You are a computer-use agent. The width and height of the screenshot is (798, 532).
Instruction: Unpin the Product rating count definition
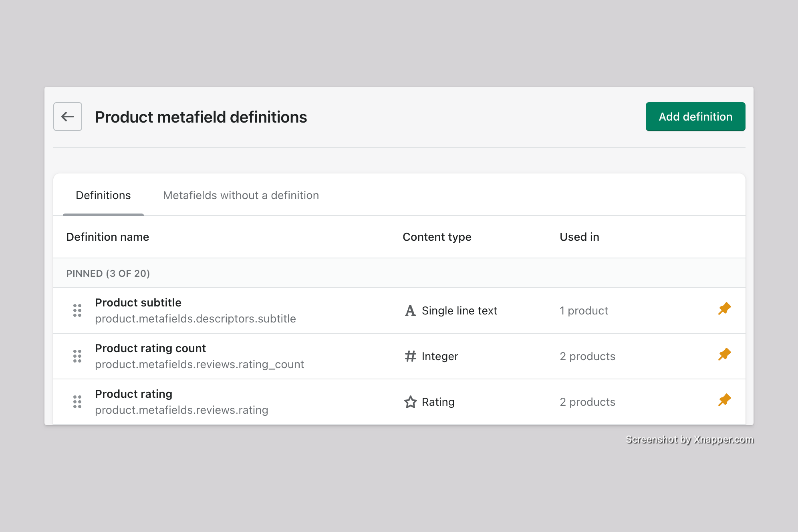pyautogui.click(x=724, y=355)
